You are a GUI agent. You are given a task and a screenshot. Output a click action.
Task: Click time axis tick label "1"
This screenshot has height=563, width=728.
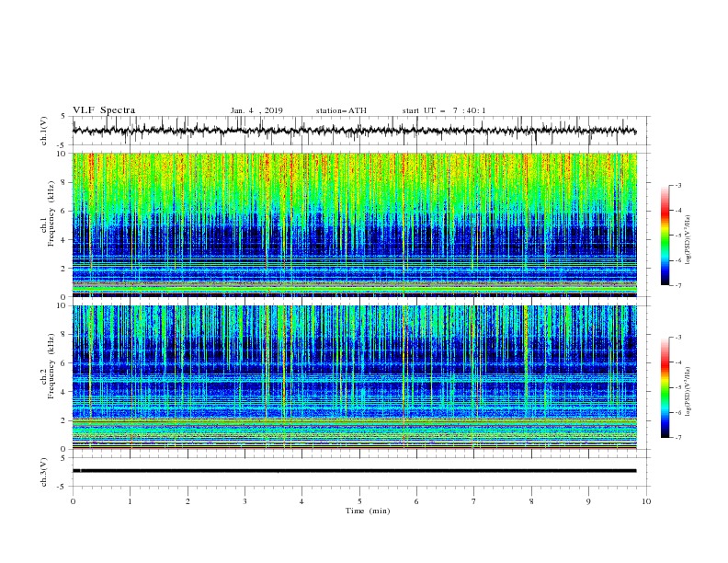(130, 501)
